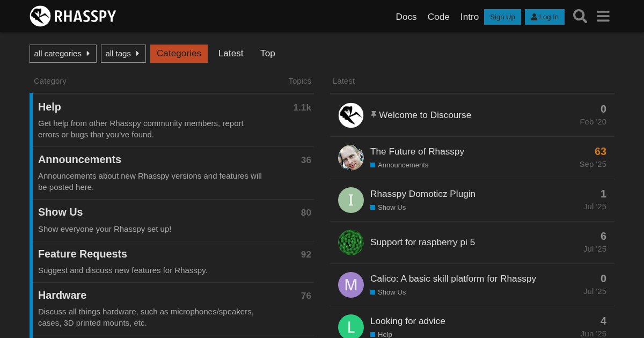Click the 76 topics count for Hardware

click(306, 296)
